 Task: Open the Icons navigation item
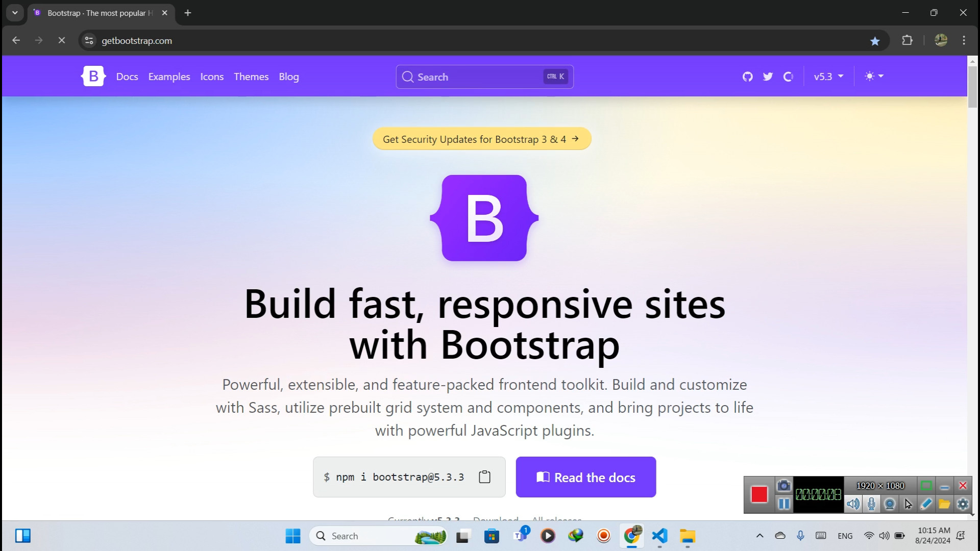tap(212, 77)
